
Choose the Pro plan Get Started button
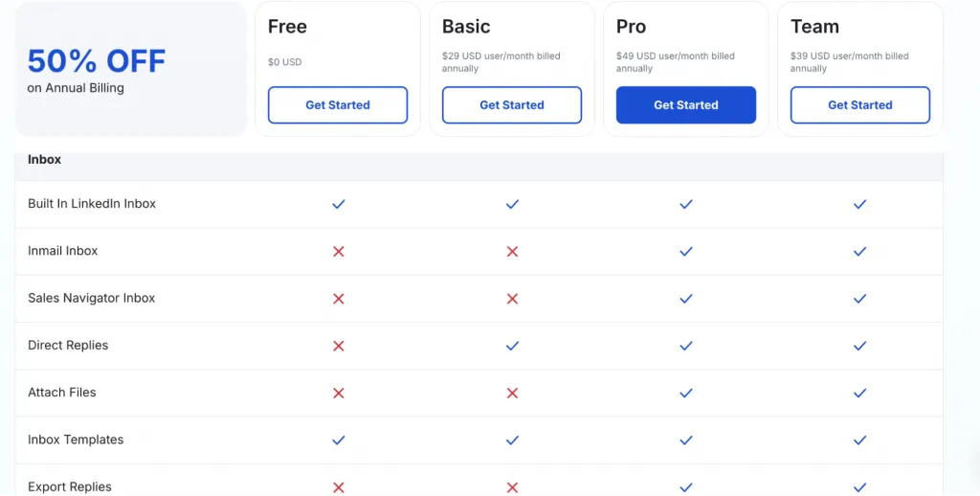tap(685, 105)
